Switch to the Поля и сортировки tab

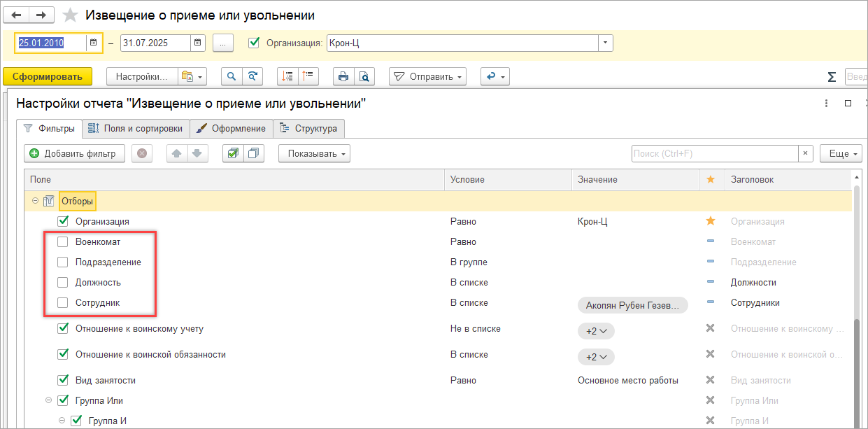pyautogui.click(x=136, y=129)
